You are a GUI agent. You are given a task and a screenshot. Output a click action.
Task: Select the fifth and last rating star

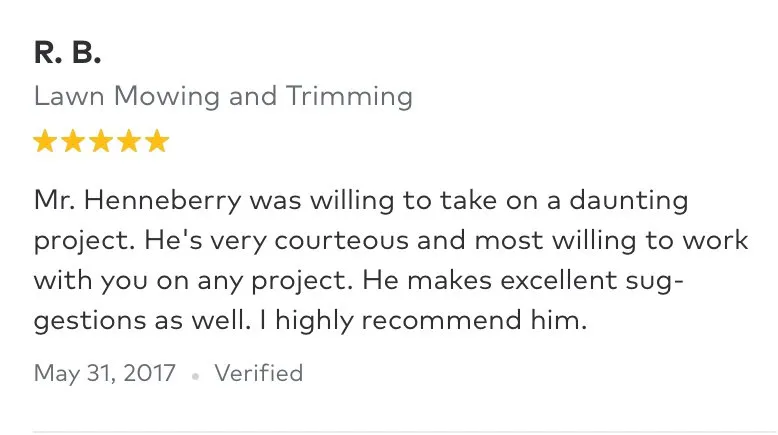tap(157, 142)
